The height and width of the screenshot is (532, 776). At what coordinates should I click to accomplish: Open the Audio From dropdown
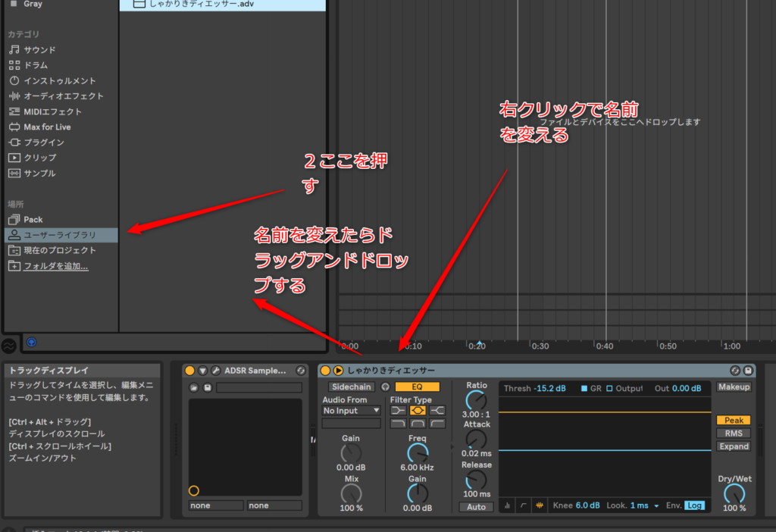pos(352,411)
